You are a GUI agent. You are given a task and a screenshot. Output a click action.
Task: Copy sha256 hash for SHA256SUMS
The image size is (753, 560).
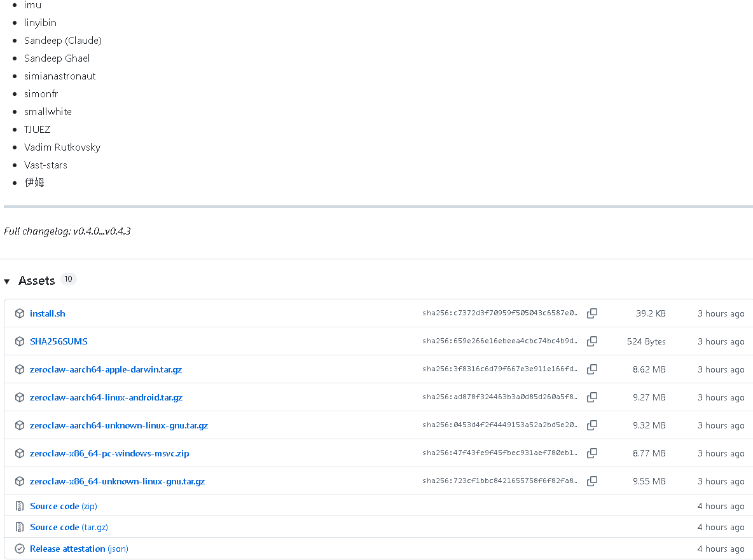592,341
